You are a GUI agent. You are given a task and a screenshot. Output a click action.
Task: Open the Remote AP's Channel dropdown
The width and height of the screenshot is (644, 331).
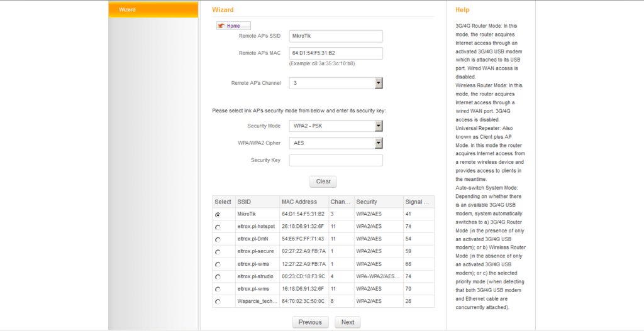point(336,83)
